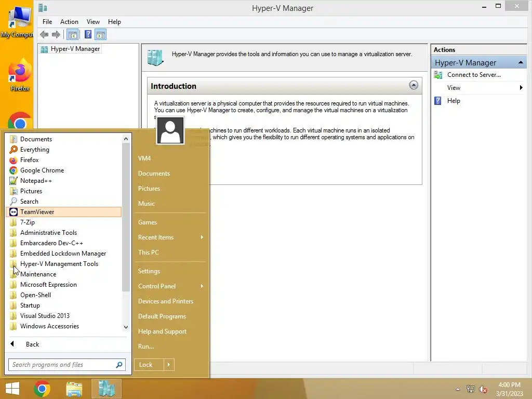Launch Firefox from start menu list
The image size is (532, 399).
click(64, 160)
